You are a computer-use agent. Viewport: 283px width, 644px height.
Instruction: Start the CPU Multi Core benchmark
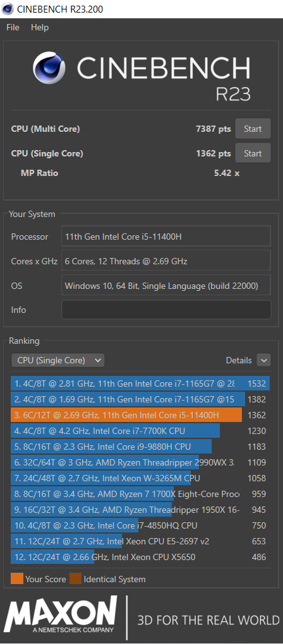253,129
